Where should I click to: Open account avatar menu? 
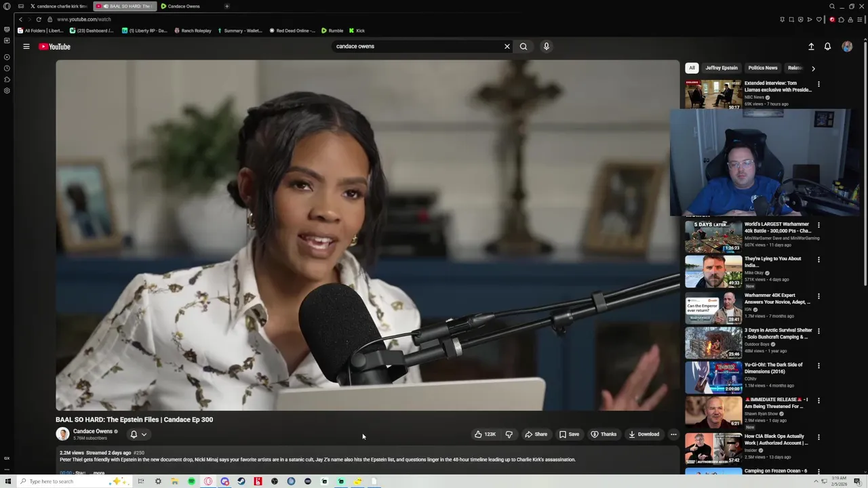(x=847, y=47)
